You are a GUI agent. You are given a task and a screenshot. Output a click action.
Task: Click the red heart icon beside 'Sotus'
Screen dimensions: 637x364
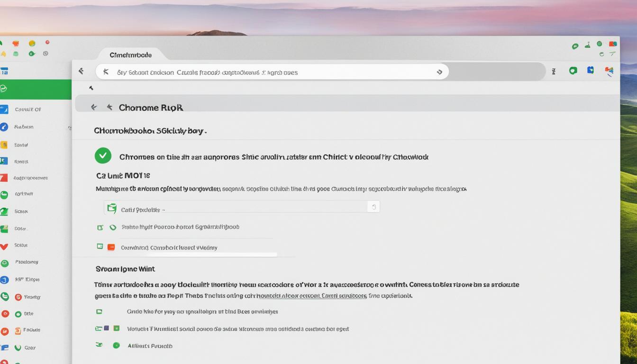pos(4,246)
